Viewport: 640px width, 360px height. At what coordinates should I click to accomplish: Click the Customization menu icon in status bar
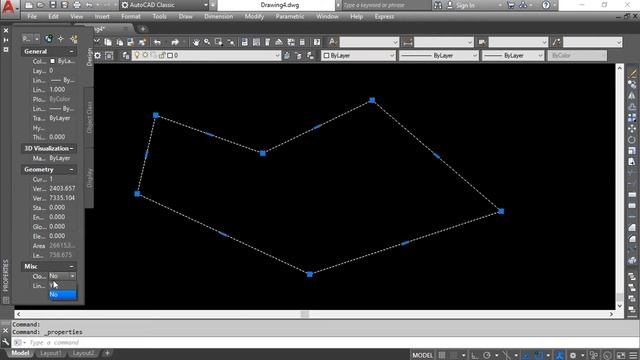coord(633,355)
